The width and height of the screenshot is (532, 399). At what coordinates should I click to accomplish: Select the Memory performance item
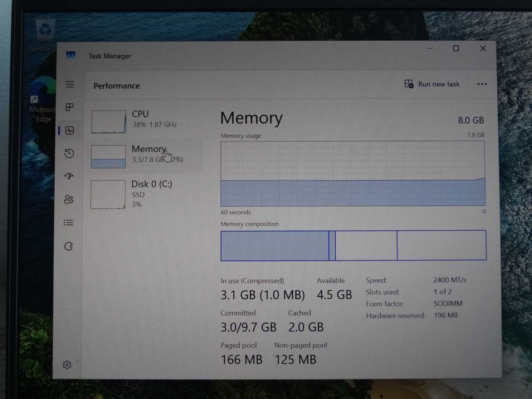(144, 156)
